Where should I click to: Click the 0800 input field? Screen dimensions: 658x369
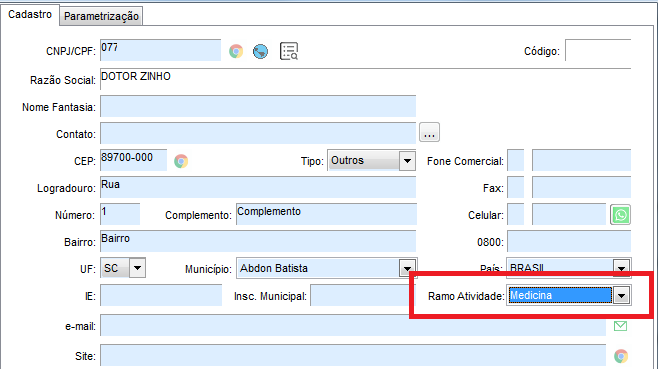[569, 241]
